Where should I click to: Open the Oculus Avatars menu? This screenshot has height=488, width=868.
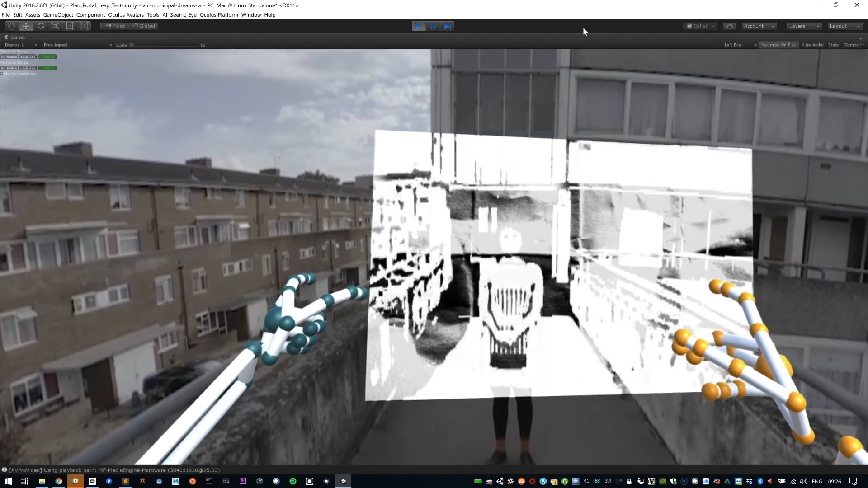(x=126, y=15)
